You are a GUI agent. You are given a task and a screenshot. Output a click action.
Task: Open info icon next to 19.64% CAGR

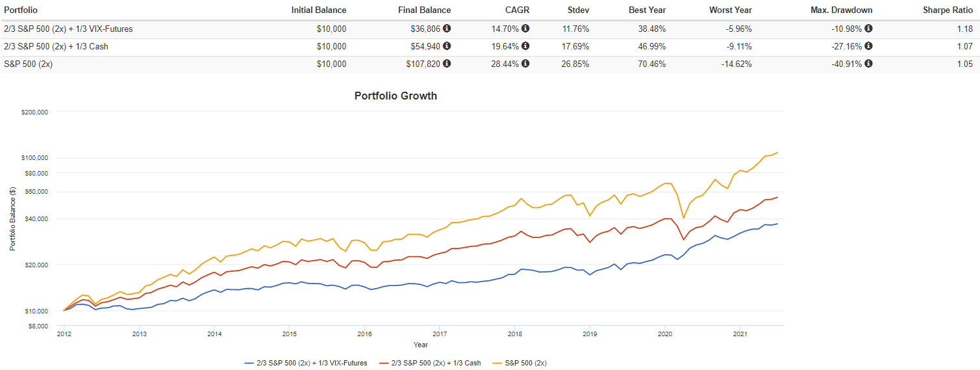tap(525, 46)
